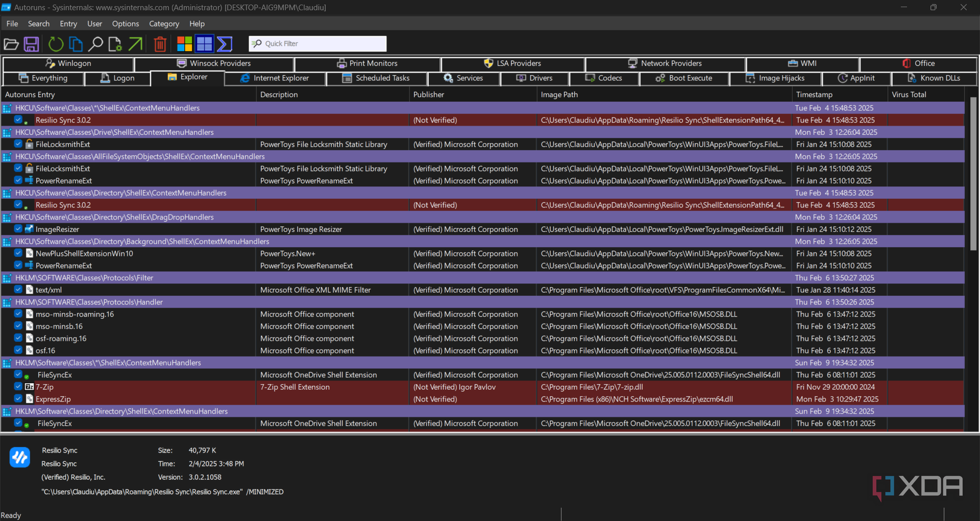Click the registry icon of HKLM Protocols\Filter row
980x521 pixels.
coord(7,278)
